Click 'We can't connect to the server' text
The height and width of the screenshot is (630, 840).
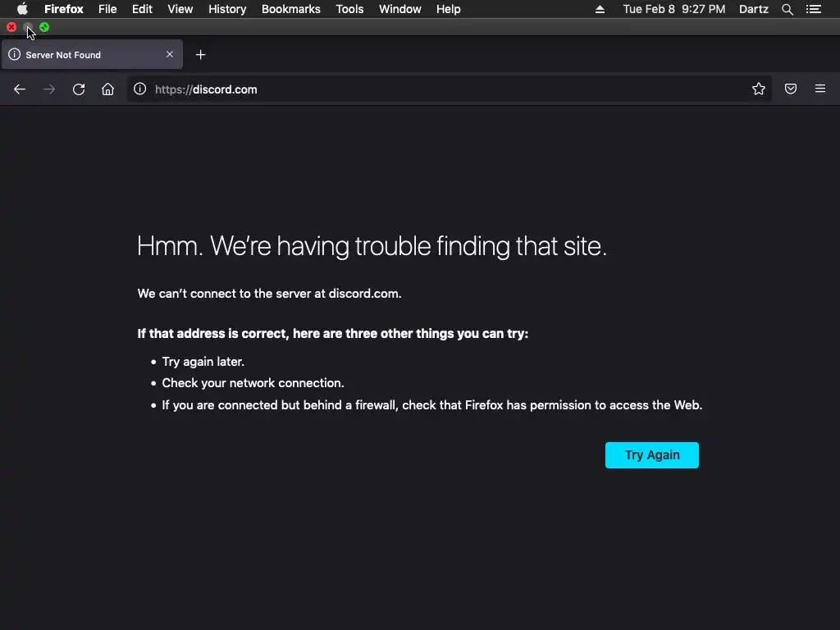pos(269,294)
